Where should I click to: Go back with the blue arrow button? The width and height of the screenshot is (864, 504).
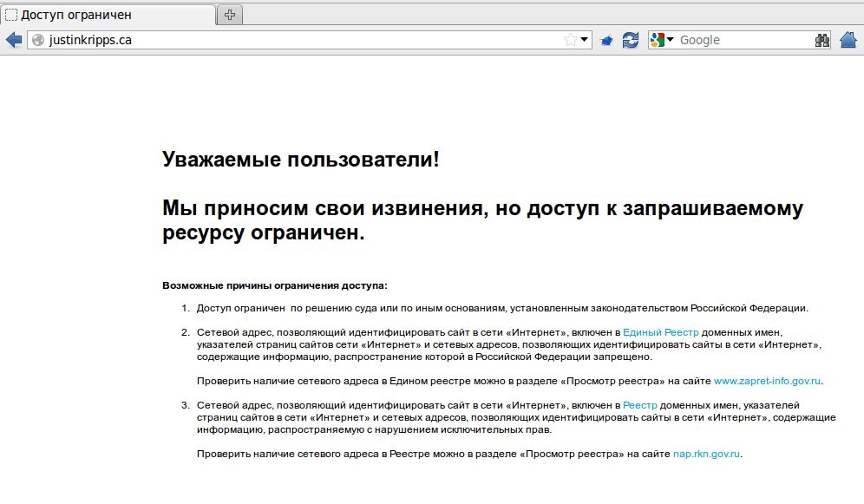tap(14, 40)
